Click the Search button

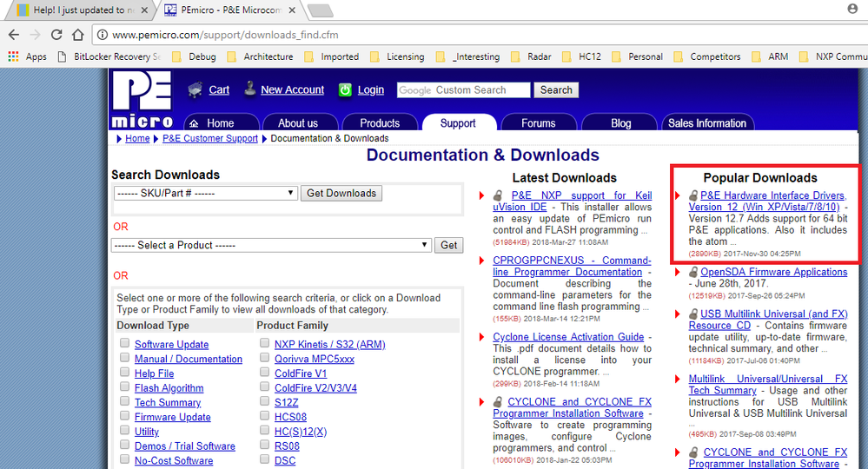pyautogui.click(x=556, y=90)
